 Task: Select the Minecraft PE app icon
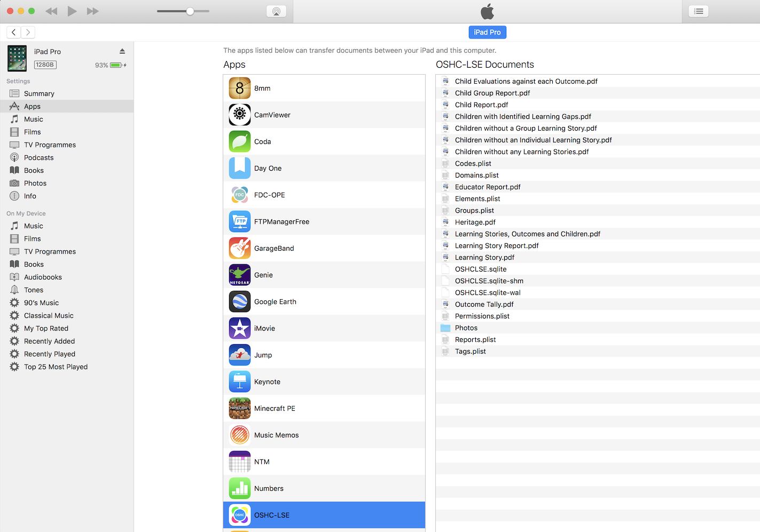click(x=240, y=408)
